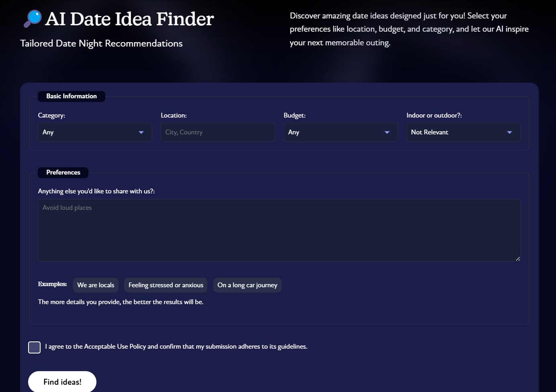This screenshot has width=556, height=392.
Task: Click the magnifying glass logo icon
Action: tap(33, 18)
